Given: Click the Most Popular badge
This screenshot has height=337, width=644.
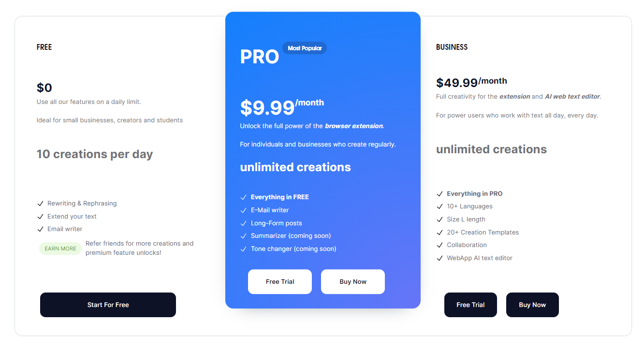Looking at the screenshot, I should tap(305, 48).
